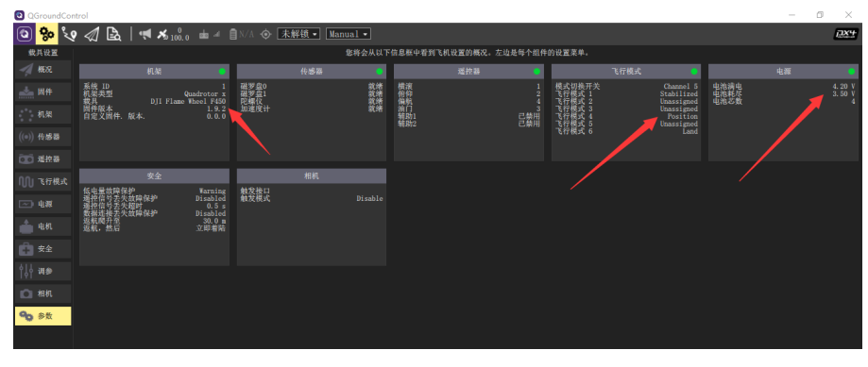Click the 传感器 summary card header
This screenshot has height=367, width=868.
click(x=312, y=72)
